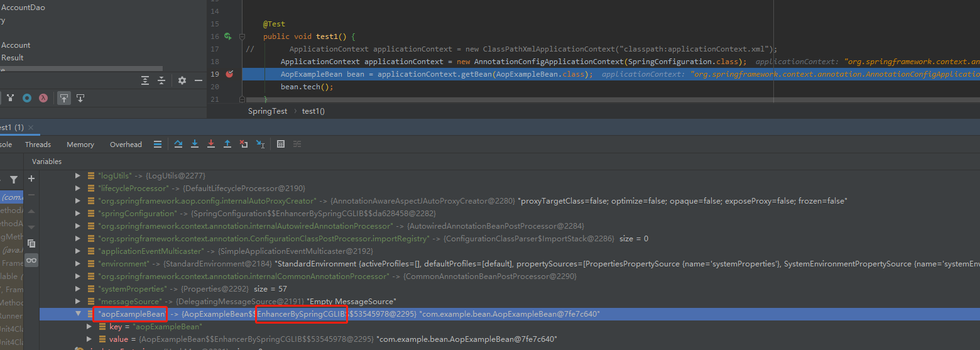Image resolution: width=980 pixels, height=350 pixels.
Task: Click the downward import arrow icon
Action: (x=80, y=98)
